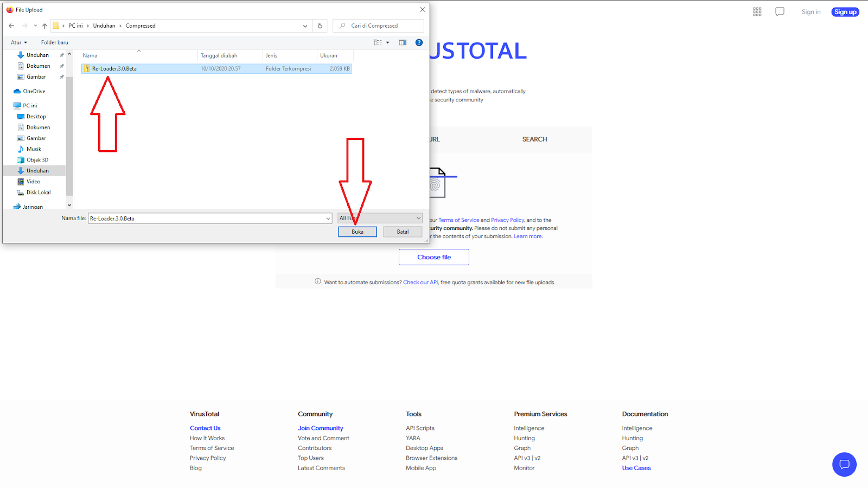Select highlighted Unduhan under PC ini

pos(34,171)
